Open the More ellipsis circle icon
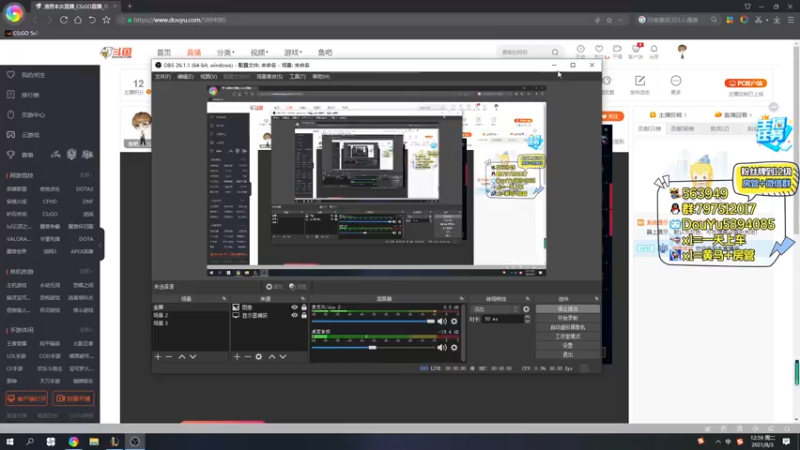Image resolution: width=800 pixels, height=450 pixels. (676, 81)
